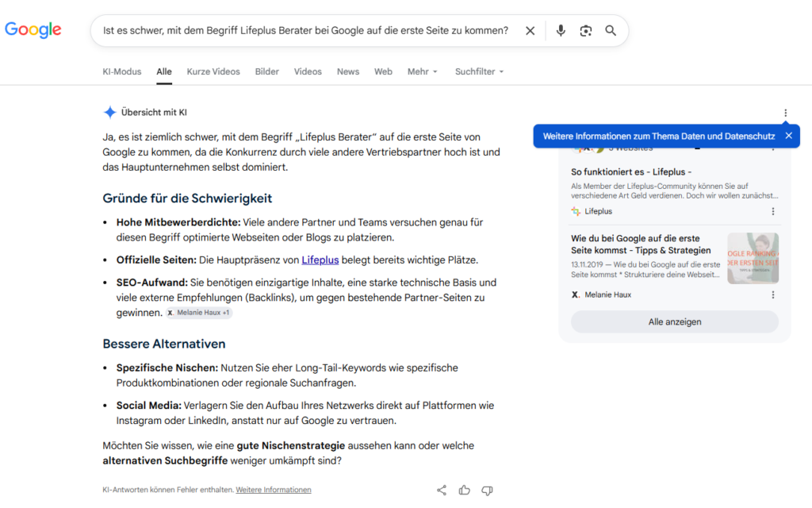Screen dimensions: 812x508
Task: Click the Google logo
Action: click(33, 29)
